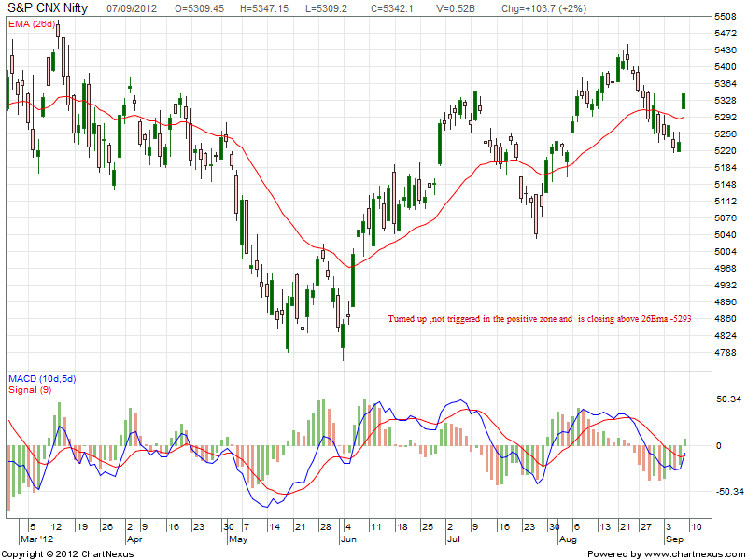747x560 pixels.
Task: Click the 5004 price axis label
Action: coord(726,251)
